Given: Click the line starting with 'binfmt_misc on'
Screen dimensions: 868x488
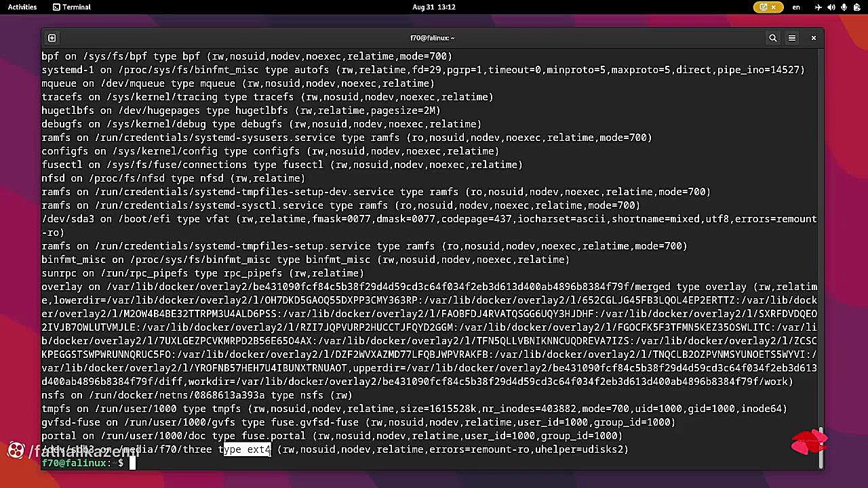Looking at the screenshot, I should tap(305, 260).
